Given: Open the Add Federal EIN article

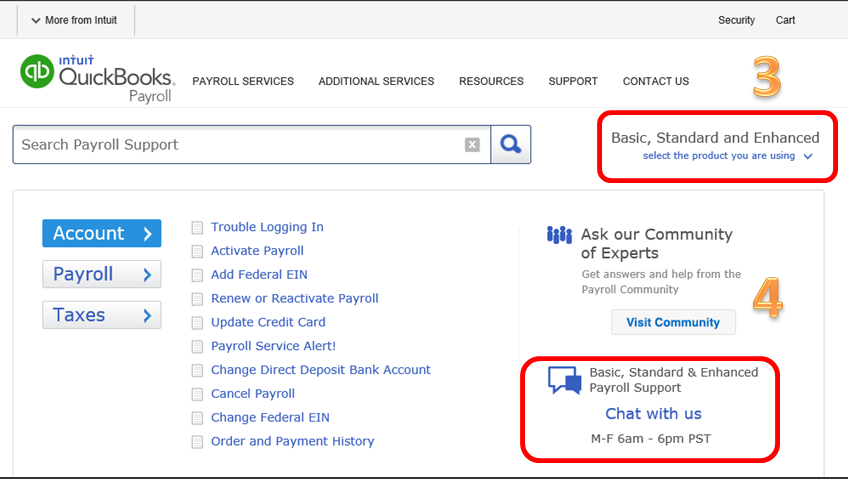Looking at the screenshot, I should point(259,275).
